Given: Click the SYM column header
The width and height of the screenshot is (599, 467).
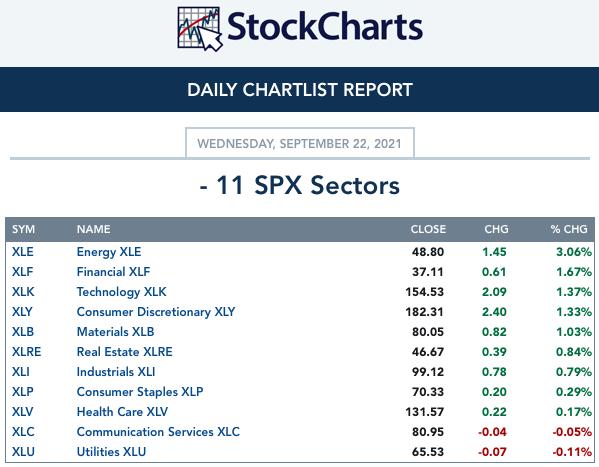Looking at the screenshot, I should pos(23,229).
